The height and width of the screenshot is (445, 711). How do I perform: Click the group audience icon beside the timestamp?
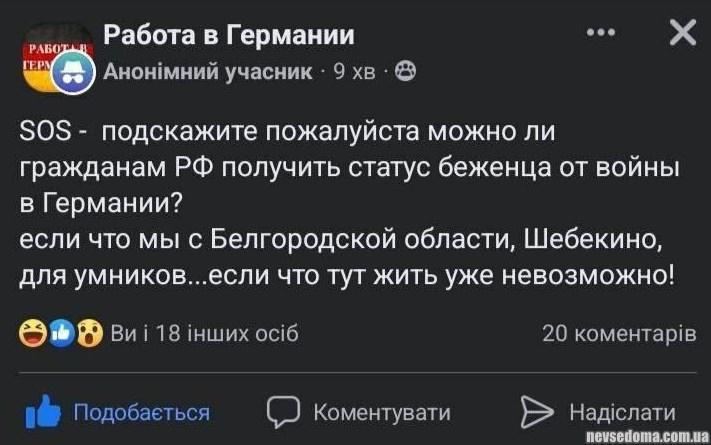point(406,71)
